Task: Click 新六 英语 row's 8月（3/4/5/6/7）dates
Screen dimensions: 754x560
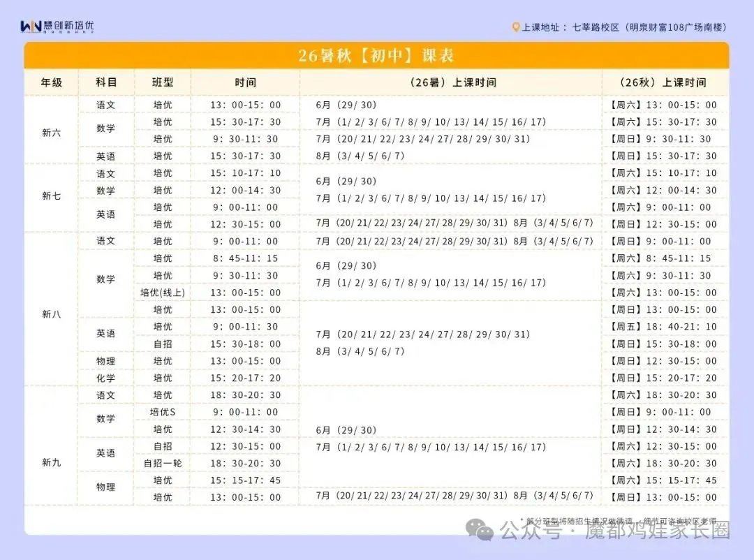Action: point(360,156)
